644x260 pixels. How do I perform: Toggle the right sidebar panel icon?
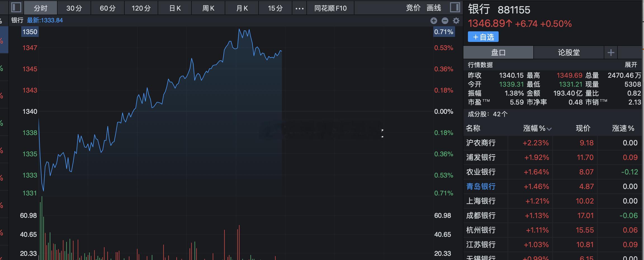[x=455, y=8]
